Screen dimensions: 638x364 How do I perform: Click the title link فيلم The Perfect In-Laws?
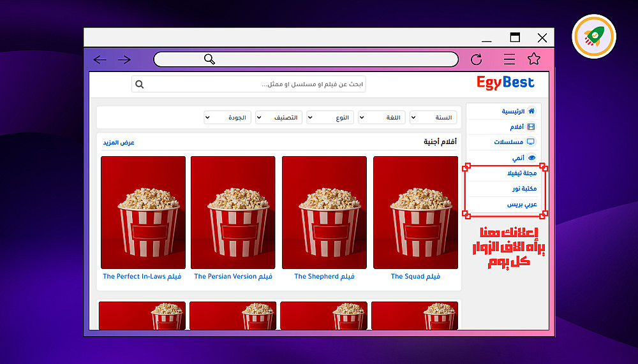142,277
